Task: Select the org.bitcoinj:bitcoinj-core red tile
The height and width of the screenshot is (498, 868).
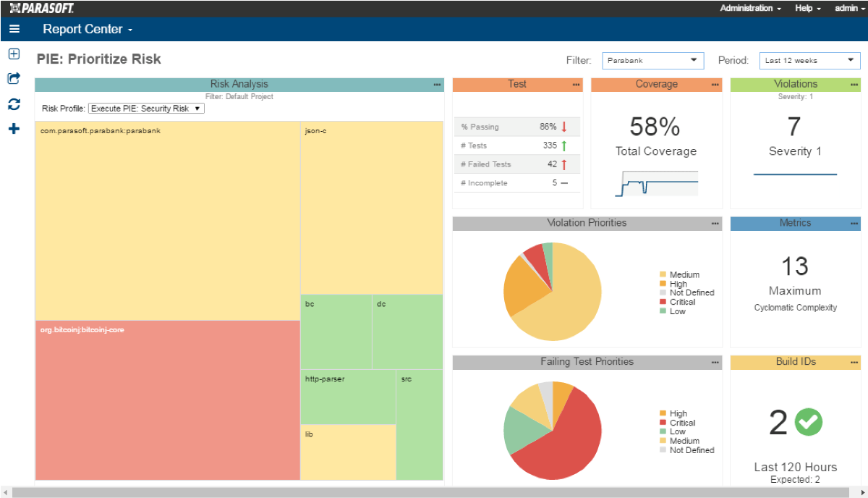Action: (x=167, y=400)
